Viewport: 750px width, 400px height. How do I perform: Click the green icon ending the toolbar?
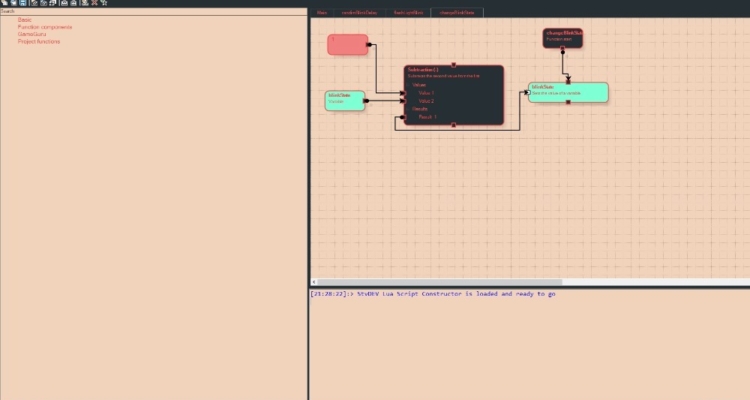(104, 3)
